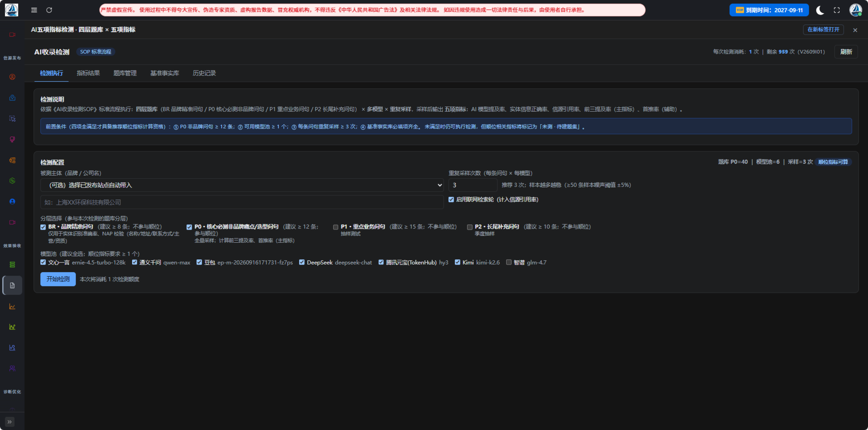Click the sailboat logo in the top-left corner
This screenshot has width=868, height=430.
(x=11, y=10)
